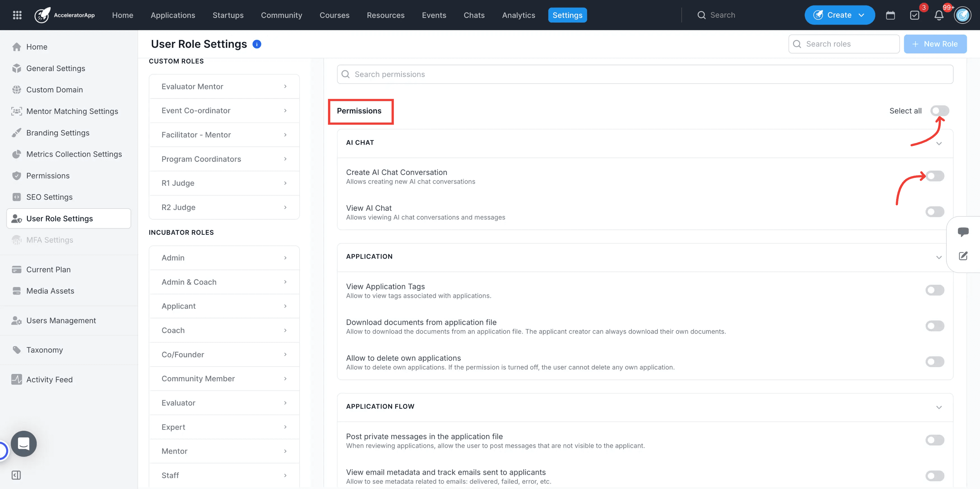Enable Create AI Chat Conversation permission
Image resolution: width=980 pixels, height=489 pixels.
coord(935,176)
